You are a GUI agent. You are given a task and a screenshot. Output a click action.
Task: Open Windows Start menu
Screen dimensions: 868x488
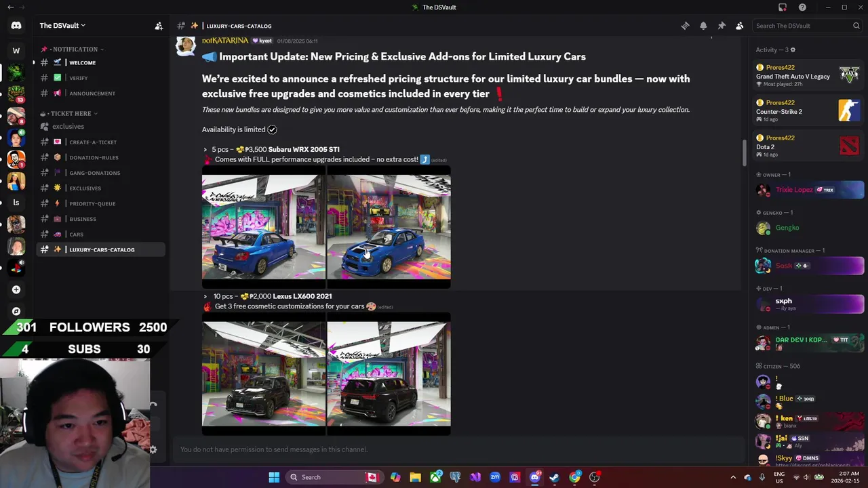click(274, 477)
